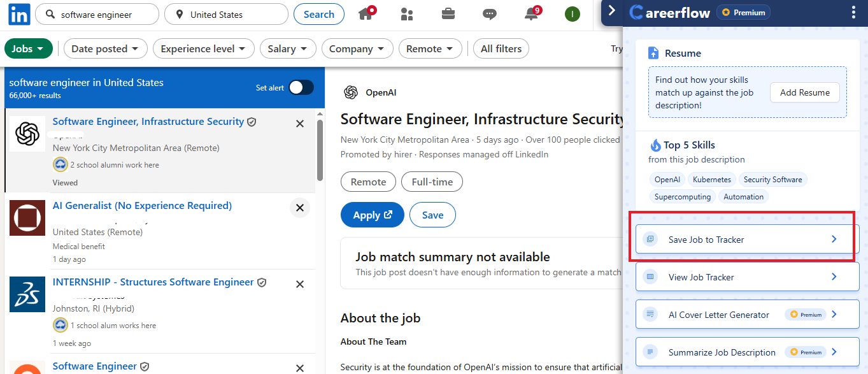Click the Dassault Systemes 3DS logo
This screenshot has height=374, width=868.
tap(27, 294)
